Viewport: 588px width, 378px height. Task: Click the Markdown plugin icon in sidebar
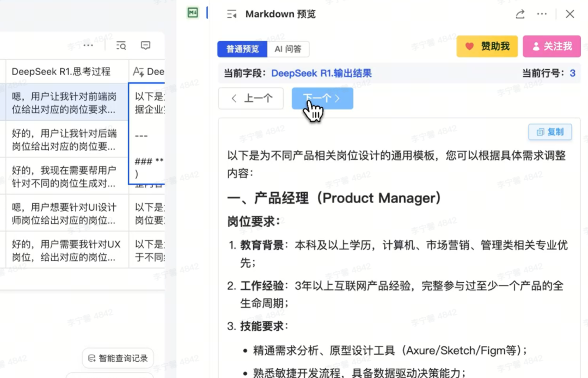coord(193,13)
